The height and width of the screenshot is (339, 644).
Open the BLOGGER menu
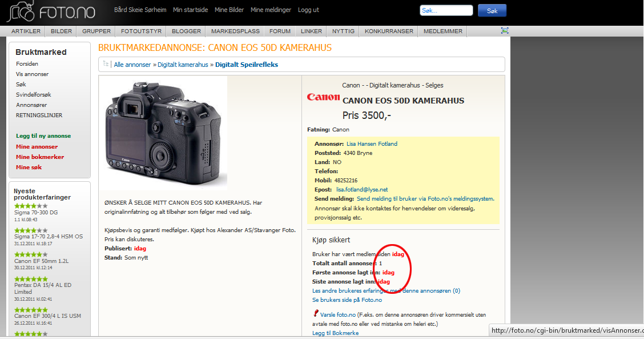point(186,31)
